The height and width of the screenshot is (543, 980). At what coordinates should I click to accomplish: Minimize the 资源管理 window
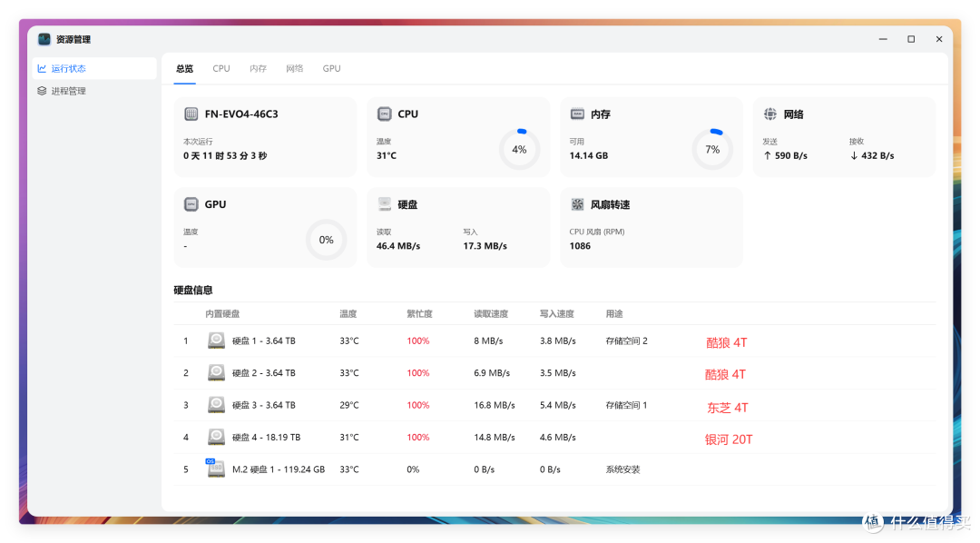pos(883,39)
